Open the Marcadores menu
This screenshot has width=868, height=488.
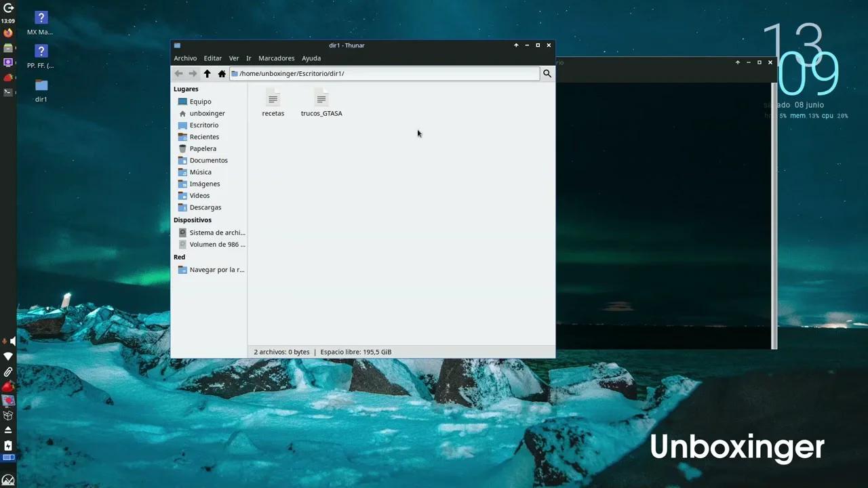pos(276,58)
